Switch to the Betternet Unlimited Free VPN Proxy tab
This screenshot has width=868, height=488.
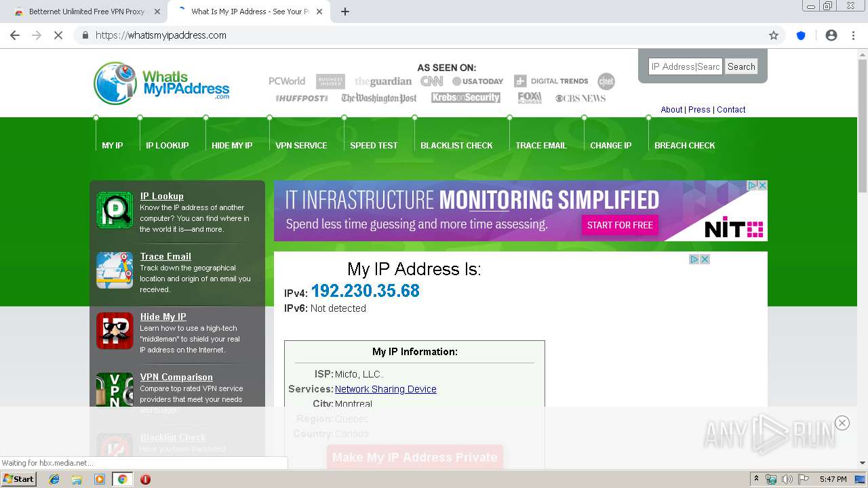click(x=87, y=12)
